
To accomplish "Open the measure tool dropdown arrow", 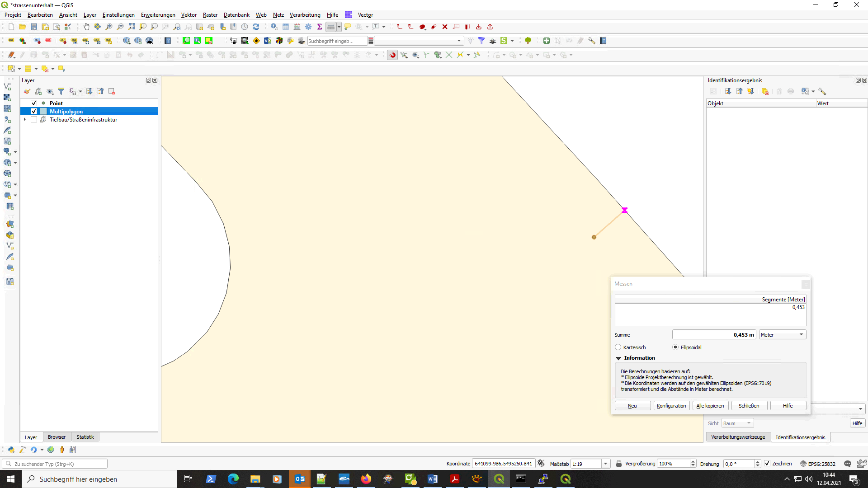I will [339, 27].
